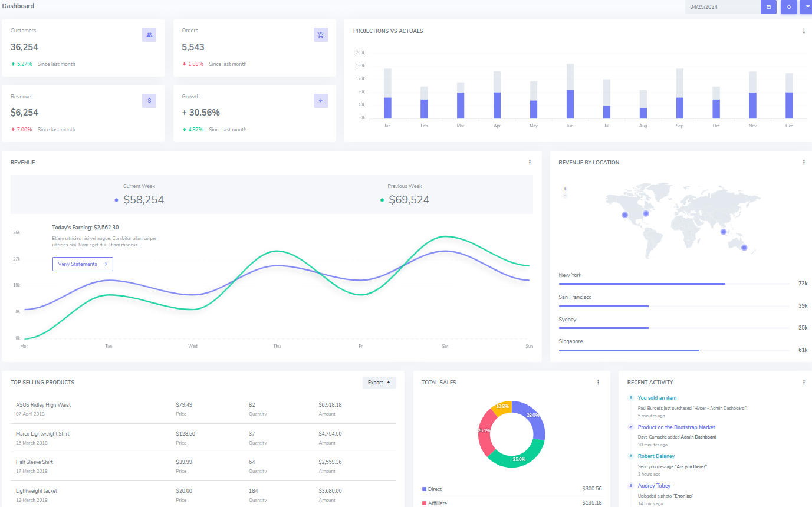Click the filter icon button at top right
The image size is (812, 507).
click(807, 7)
